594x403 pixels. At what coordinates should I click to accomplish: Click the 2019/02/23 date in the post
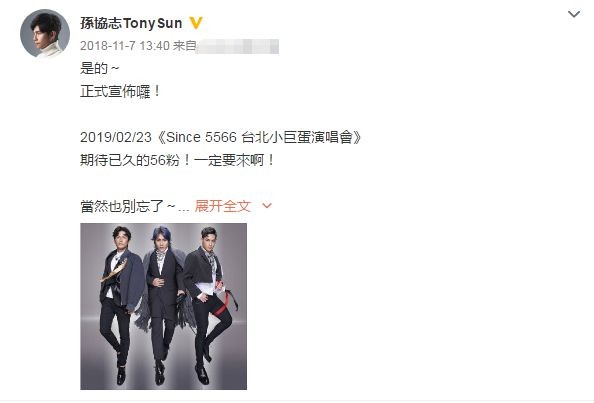tap(116, 137)
